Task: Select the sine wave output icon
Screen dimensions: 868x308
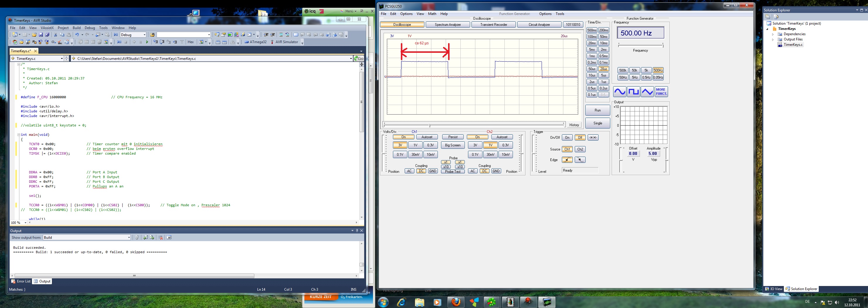Action: [x=619, y=92]
